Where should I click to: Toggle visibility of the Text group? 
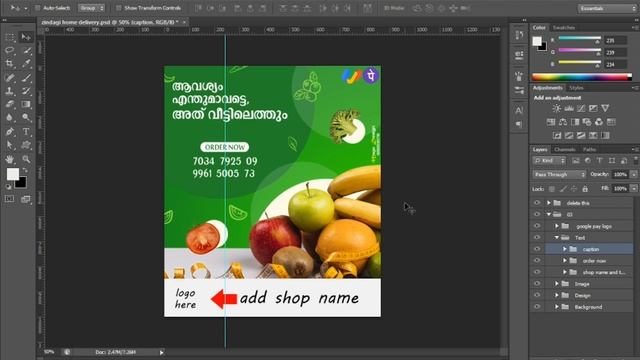click(537, 237)
